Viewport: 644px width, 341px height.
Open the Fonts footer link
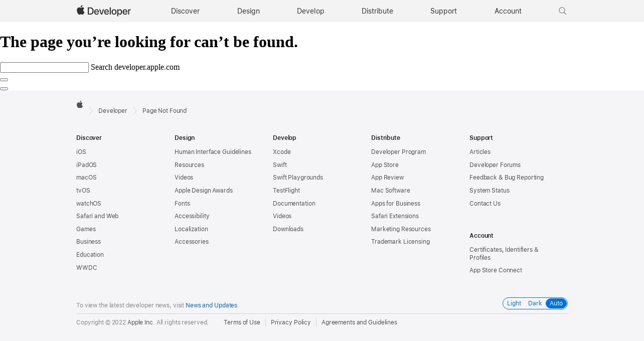(182, 204)
